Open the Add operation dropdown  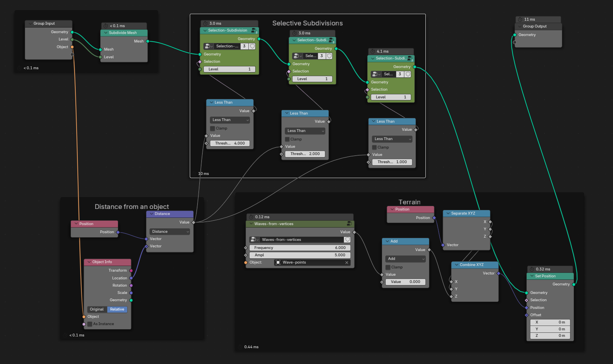coord(406,259)
